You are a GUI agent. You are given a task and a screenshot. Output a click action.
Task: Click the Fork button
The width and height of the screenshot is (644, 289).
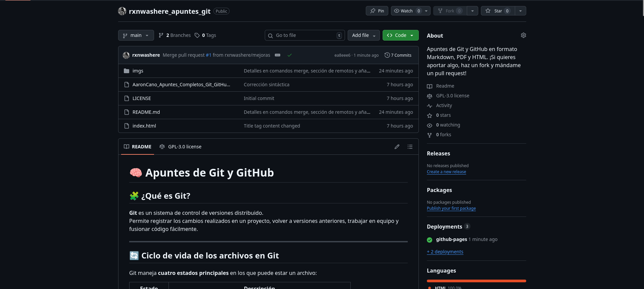point(450,11)
